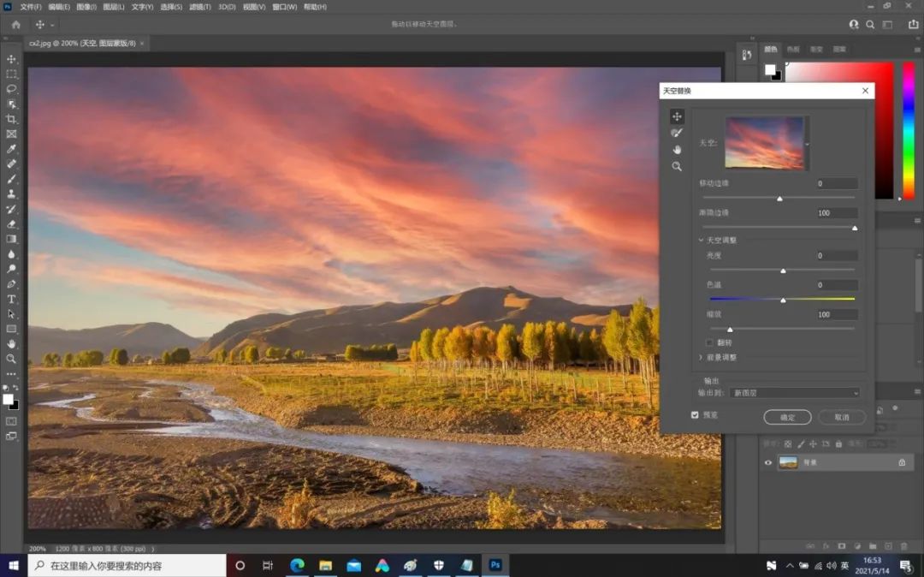
Task: Select the Move tool in the toolbar
Action: click(x=11, y=60)
